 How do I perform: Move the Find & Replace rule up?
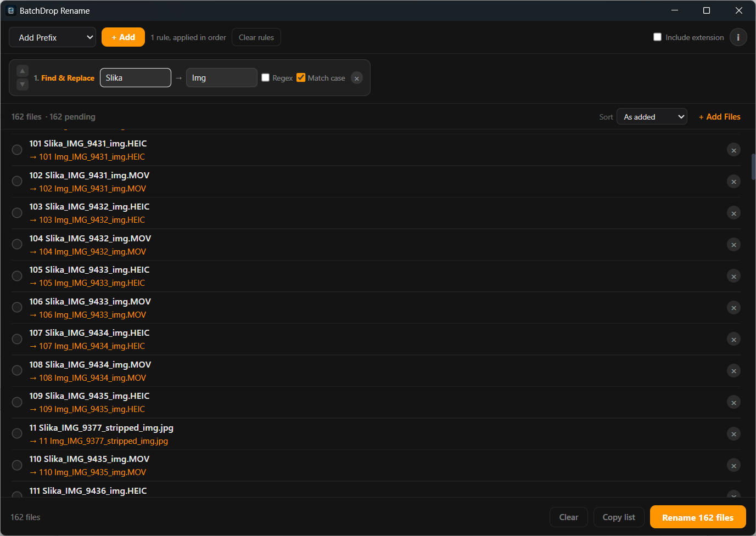pyautogui.click(x=23, y=71)
